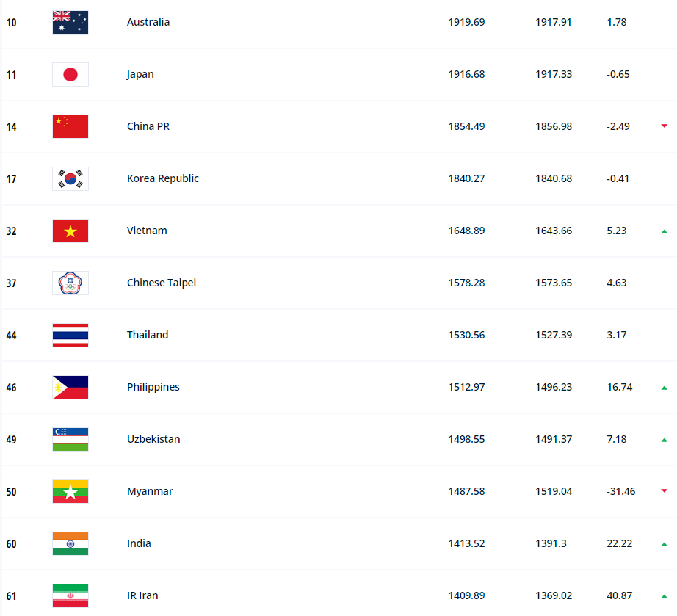Viewport: 677px width, 616px height.
Task: Click China PR's red down arrow
Action: coord(664,126)
